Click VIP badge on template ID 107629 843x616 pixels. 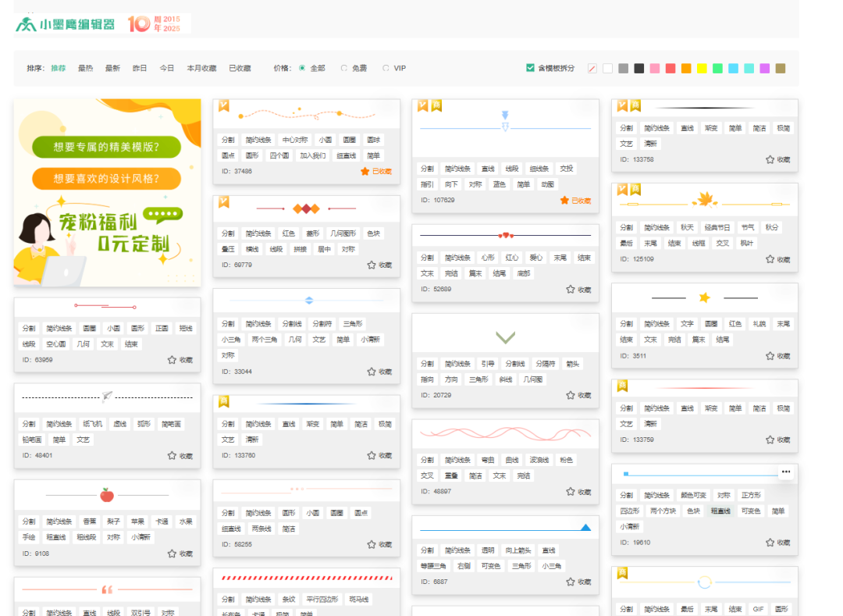(422, 105)
